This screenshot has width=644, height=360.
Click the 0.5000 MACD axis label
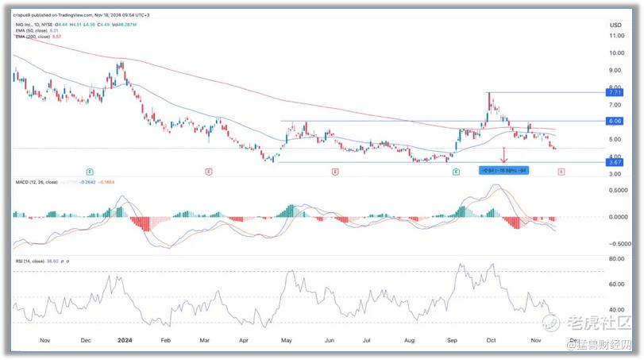tap(618, 190)
